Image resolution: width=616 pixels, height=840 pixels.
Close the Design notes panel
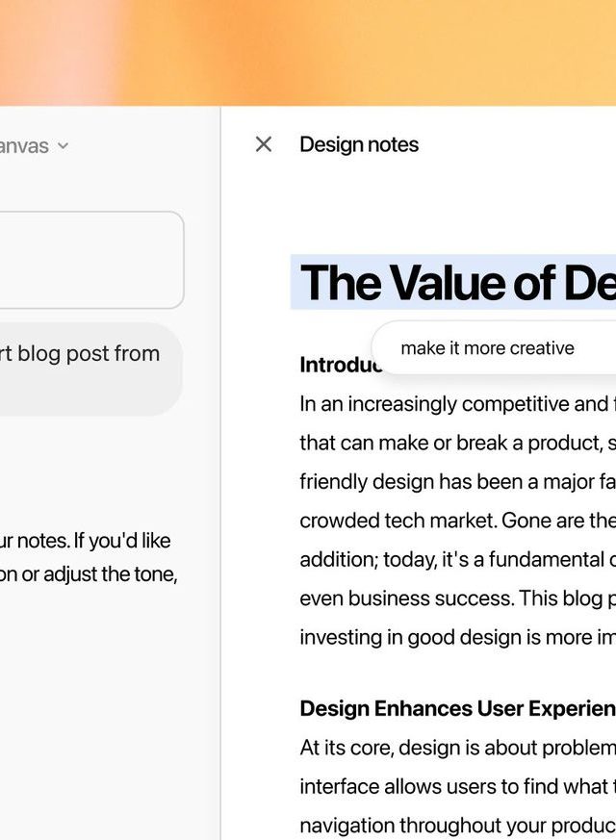(264, 144)
